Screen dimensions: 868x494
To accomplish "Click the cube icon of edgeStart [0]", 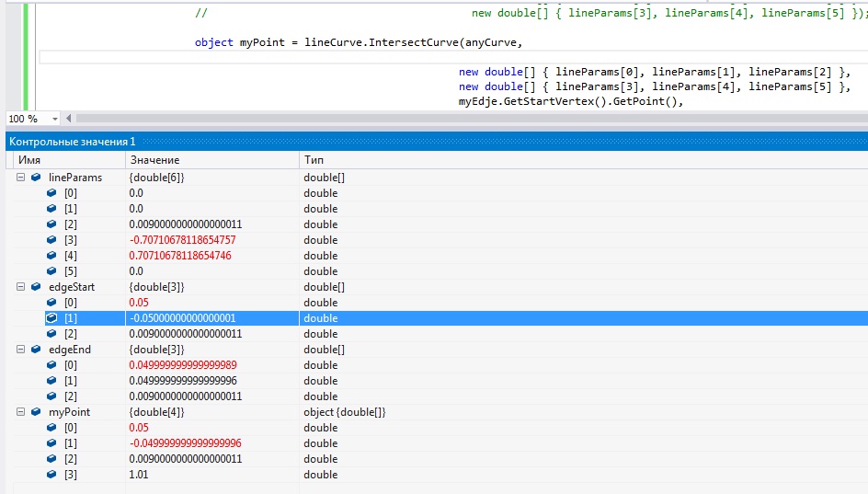I will [51, 303].
